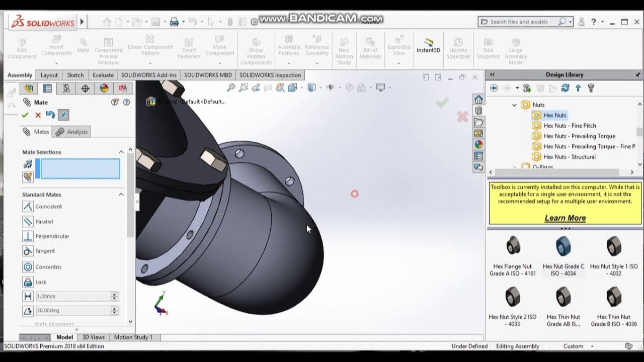Cancel the mate with red X
Image resolution: width=644 pixels, height=362 pixels.
[x=38, y=115]
